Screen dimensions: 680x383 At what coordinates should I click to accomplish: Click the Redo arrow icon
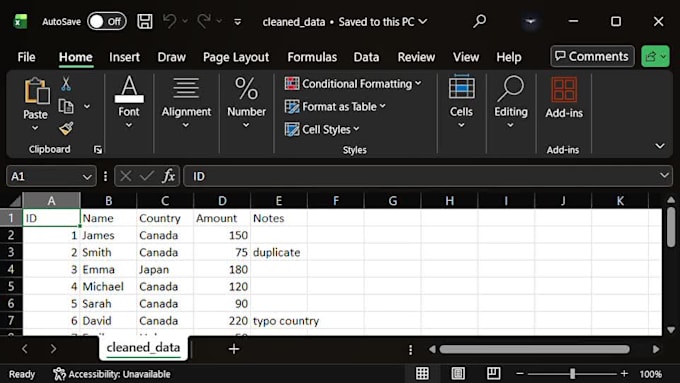pos(203,21)
